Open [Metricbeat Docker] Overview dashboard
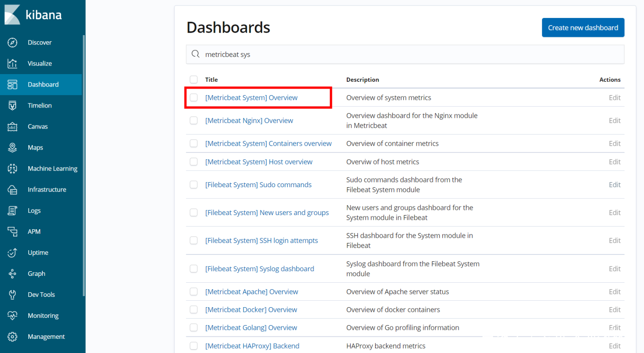Image resolution: width=644 pixels, height=353 pixels. tap(251, 310)
